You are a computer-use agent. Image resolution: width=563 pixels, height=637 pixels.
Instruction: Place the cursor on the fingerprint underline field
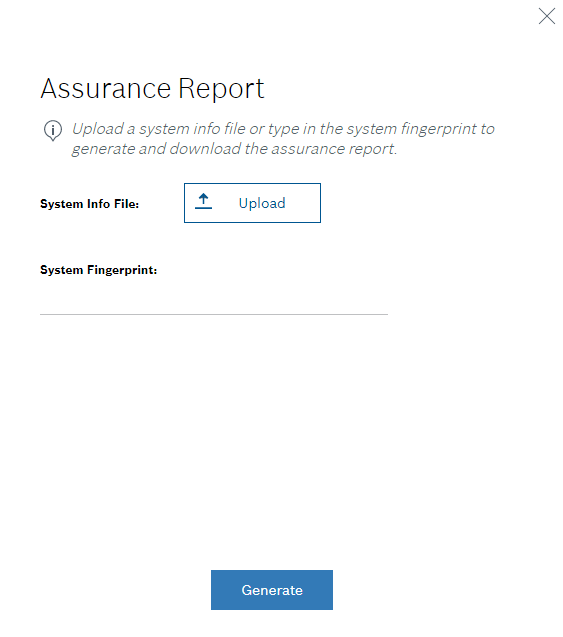(214, 301)
